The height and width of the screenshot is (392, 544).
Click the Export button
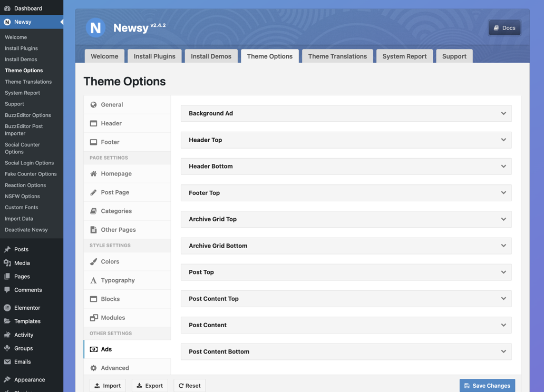pos(150,386)
